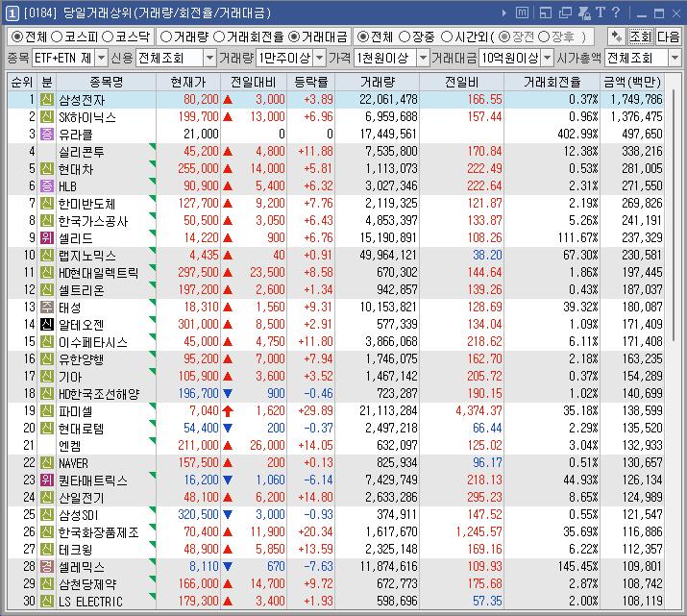Select the 거래량 sort radio button

pos(166,37)
